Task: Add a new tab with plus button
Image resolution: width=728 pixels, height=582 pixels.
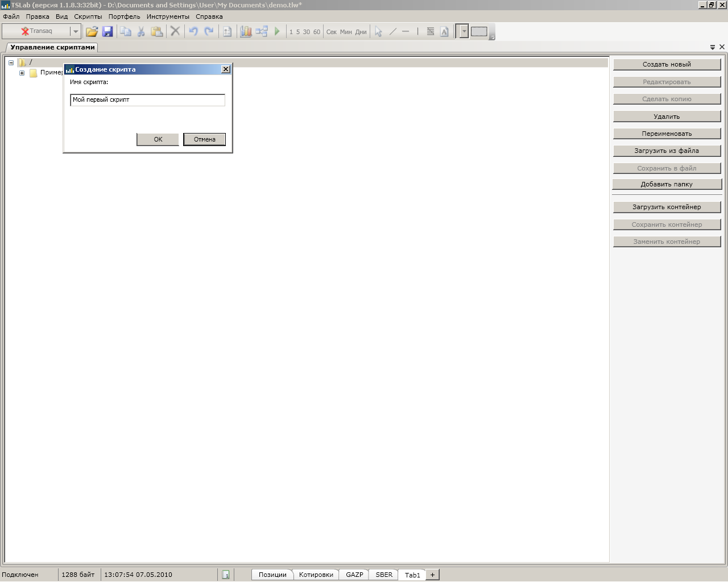Action: tap(432, 575)
